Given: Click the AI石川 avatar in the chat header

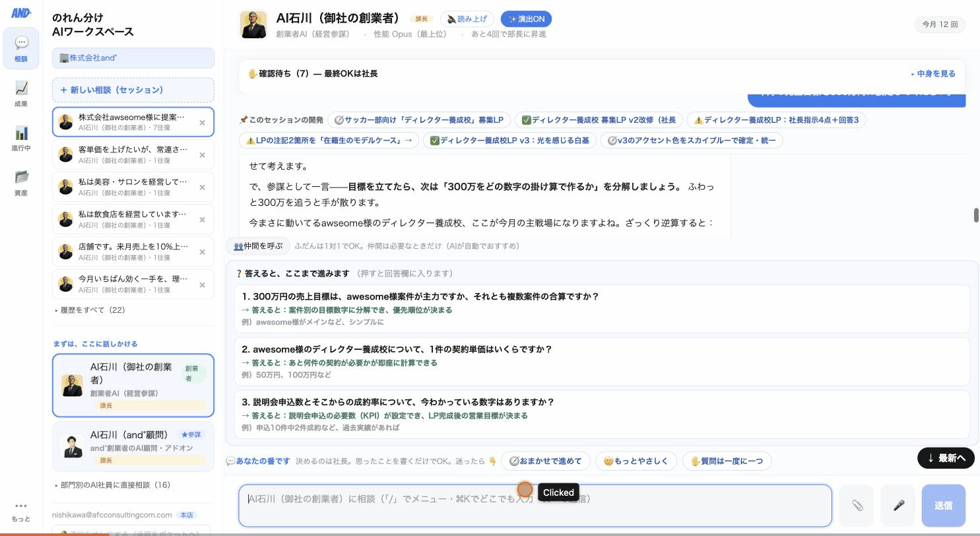Looking at the screenshot, I should [253, 25].
